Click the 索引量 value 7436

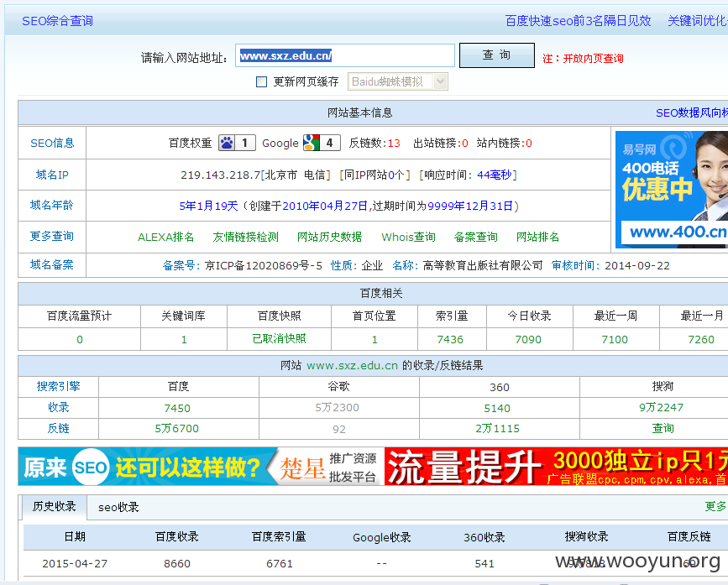pos(450,340)
